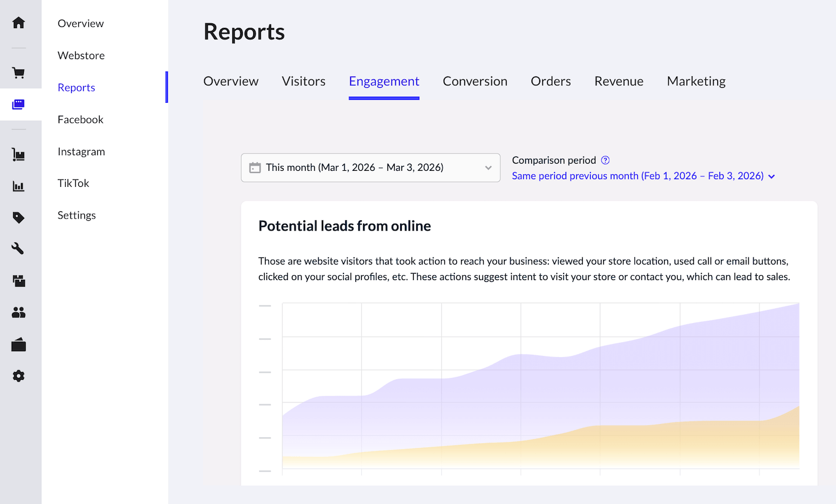
Task: Expand the date range chevron arrow
Action: coord(488,168)
